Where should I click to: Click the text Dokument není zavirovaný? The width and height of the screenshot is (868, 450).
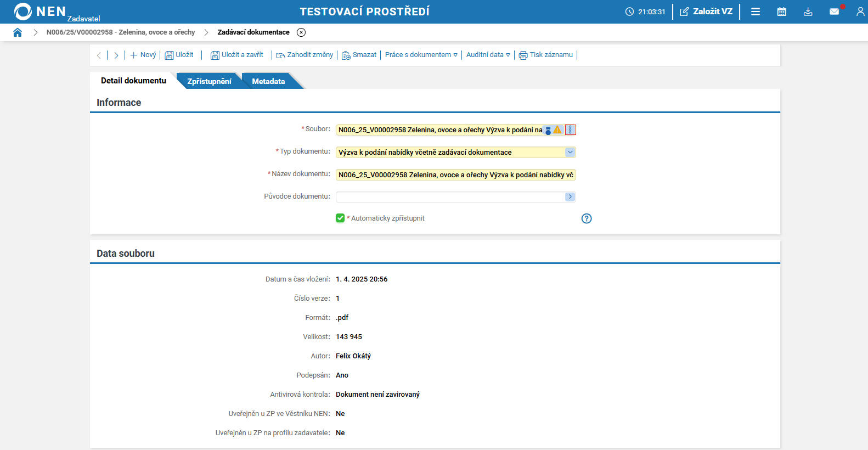377,395
